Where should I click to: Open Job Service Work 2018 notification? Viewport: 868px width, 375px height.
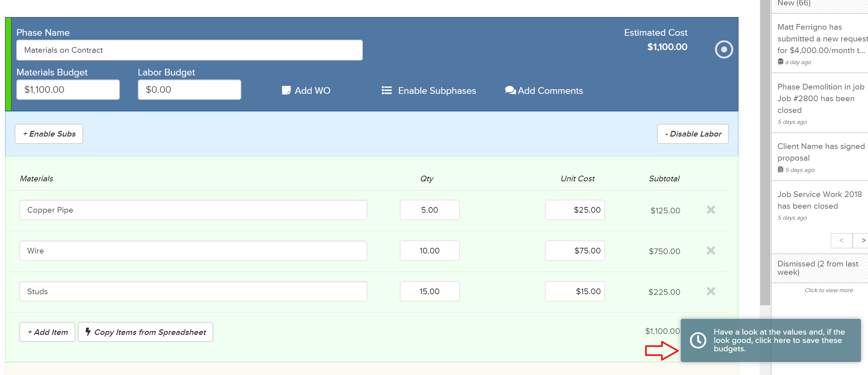820,205
